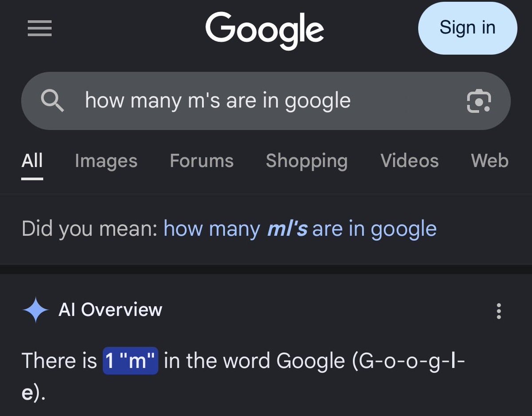Click the highlighted 1 "m" answer text
The image size is (532, 416).
click(130, 361)
